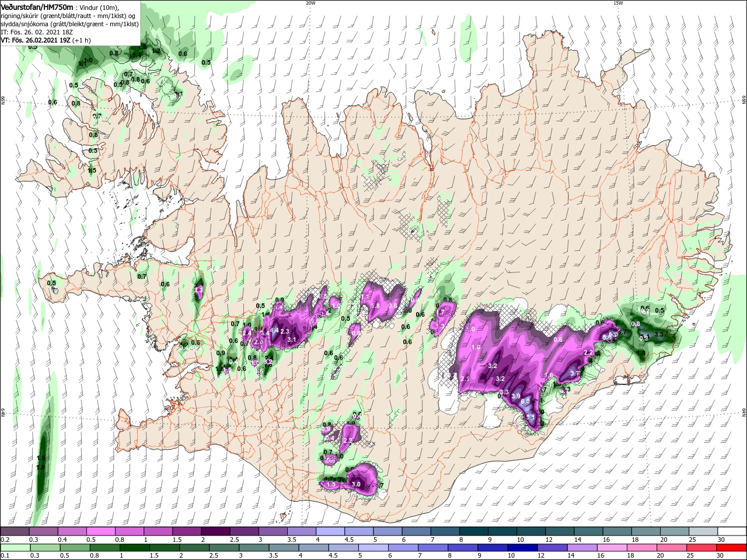Image resolution: width=747 pixels, height=560 pixels.
Task: Click the 'rigning/skúrir' legend description line
Action: click(69, 16)
